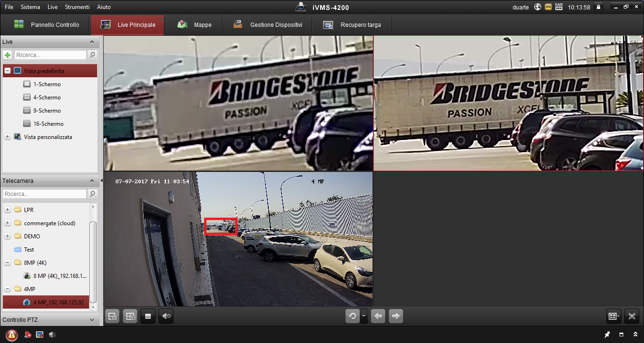Click the network globe status icon
Viewport: 644px width, 343px height.
(x=537, y=7)
